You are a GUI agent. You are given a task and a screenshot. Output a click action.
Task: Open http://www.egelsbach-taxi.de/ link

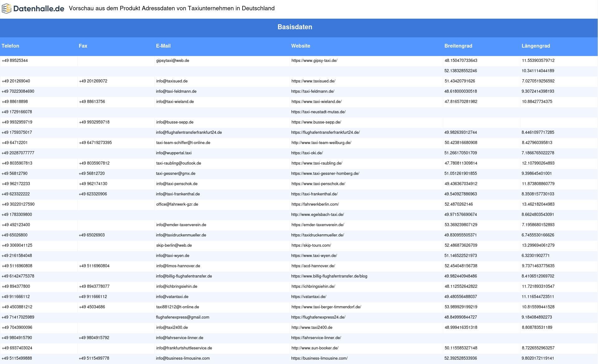click(317, 215)
